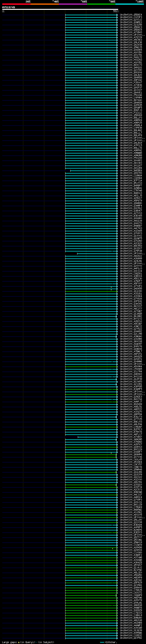This screenshot has height=644, width=146.
Task: Click the UniRef100_Q7NZF7 entry
Action: click(x=131, y=281)
